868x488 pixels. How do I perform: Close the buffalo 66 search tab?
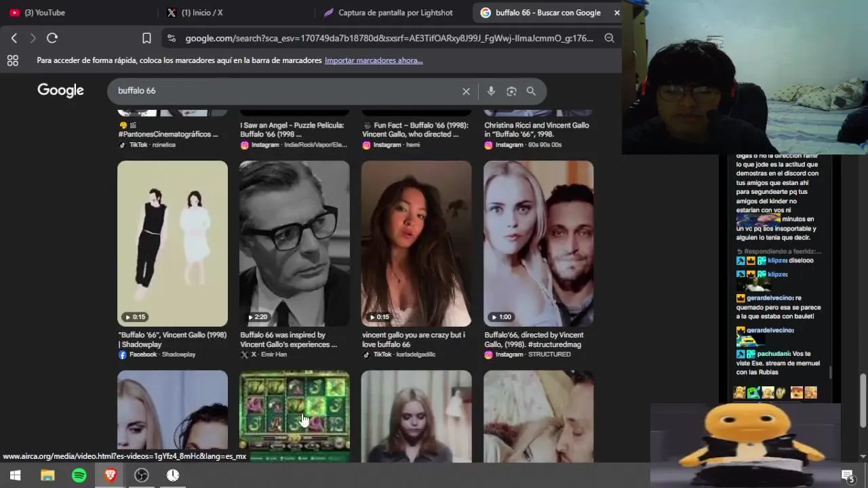point(616,12)
